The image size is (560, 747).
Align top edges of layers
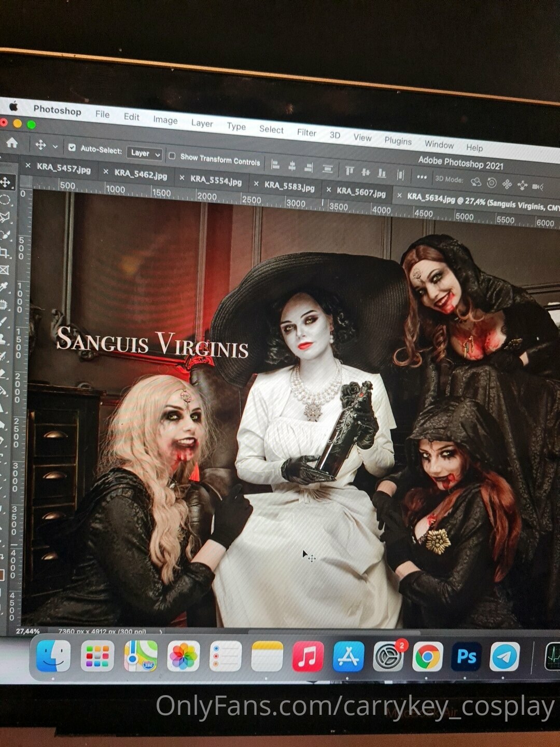349,170
